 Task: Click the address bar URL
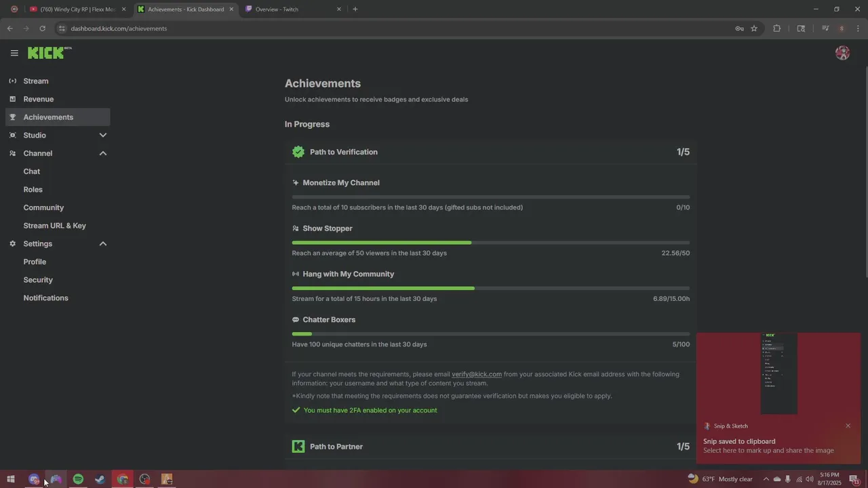tap(119, 28)
